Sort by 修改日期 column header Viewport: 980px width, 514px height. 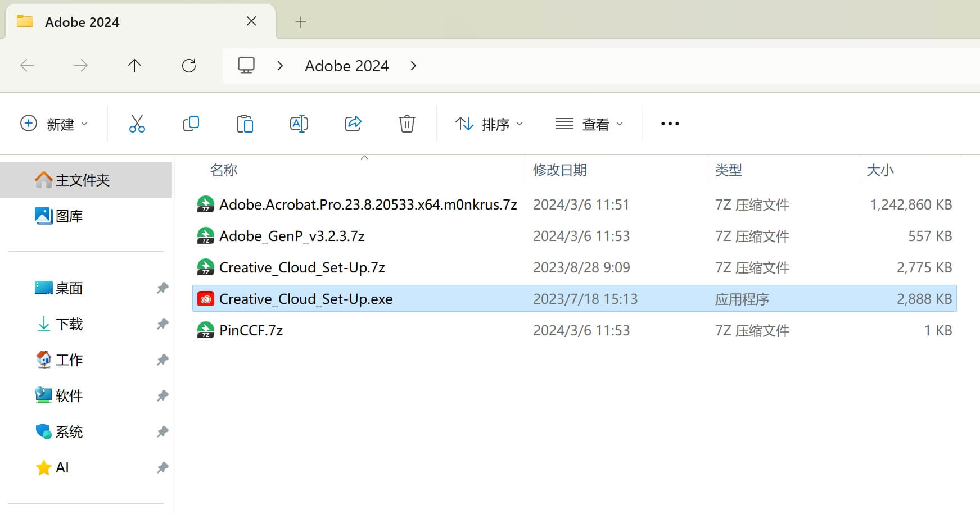[560, 170]
